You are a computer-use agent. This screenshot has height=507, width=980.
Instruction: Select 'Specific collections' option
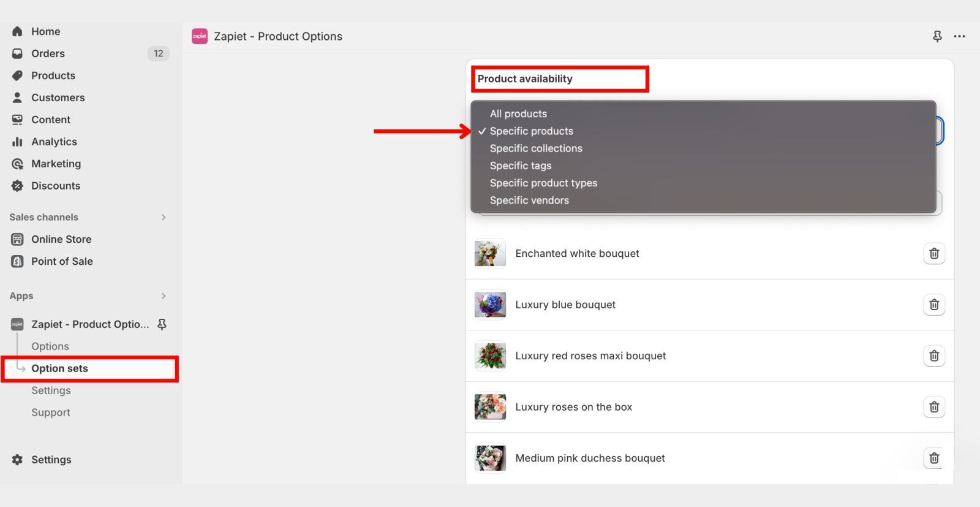pos(536,148)
